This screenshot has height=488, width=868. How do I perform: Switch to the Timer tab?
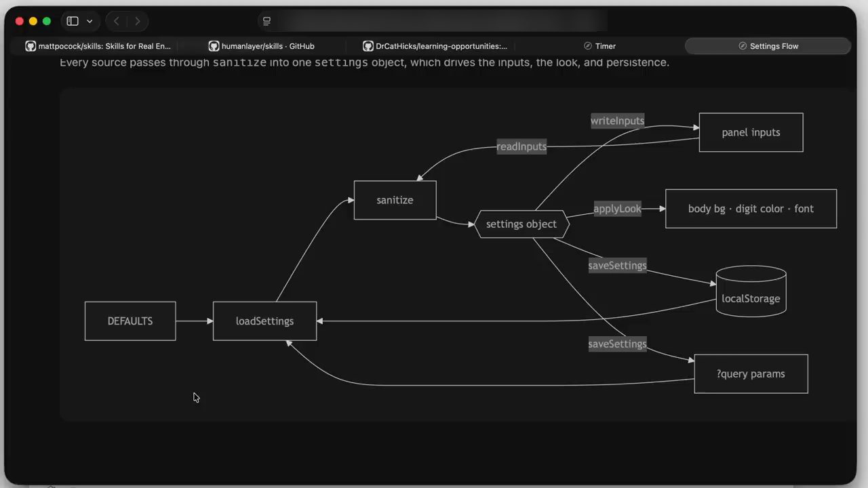coord(599,46)
